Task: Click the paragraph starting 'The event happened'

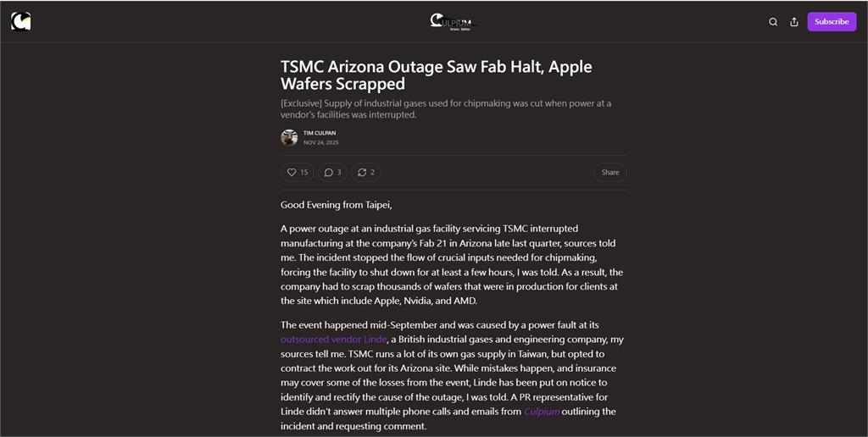Action: 451,375
